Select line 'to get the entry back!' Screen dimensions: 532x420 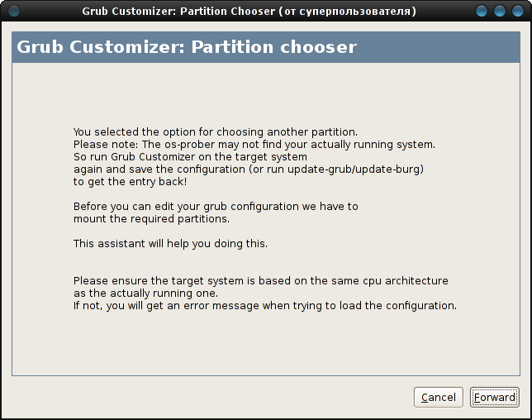click(130, 181)
